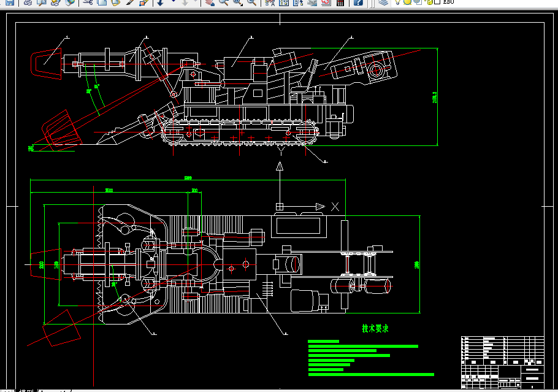Click the Paste clipboard icon

coord(116,2)
